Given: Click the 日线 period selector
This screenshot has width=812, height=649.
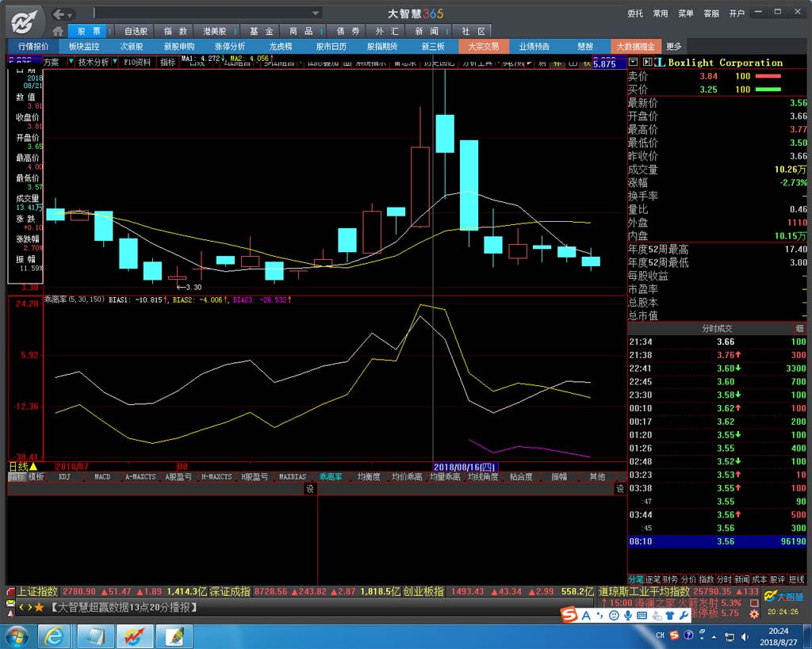Looking at the screenshot, I should coord(23,466).
